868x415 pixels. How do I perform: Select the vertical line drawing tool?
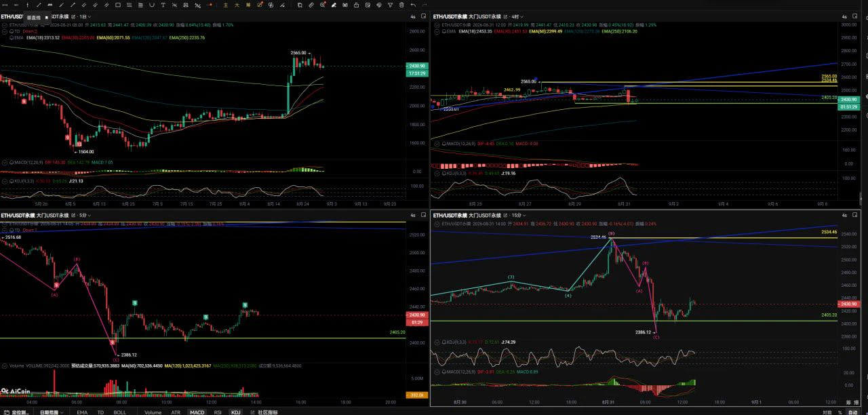[x=27, y=5]
